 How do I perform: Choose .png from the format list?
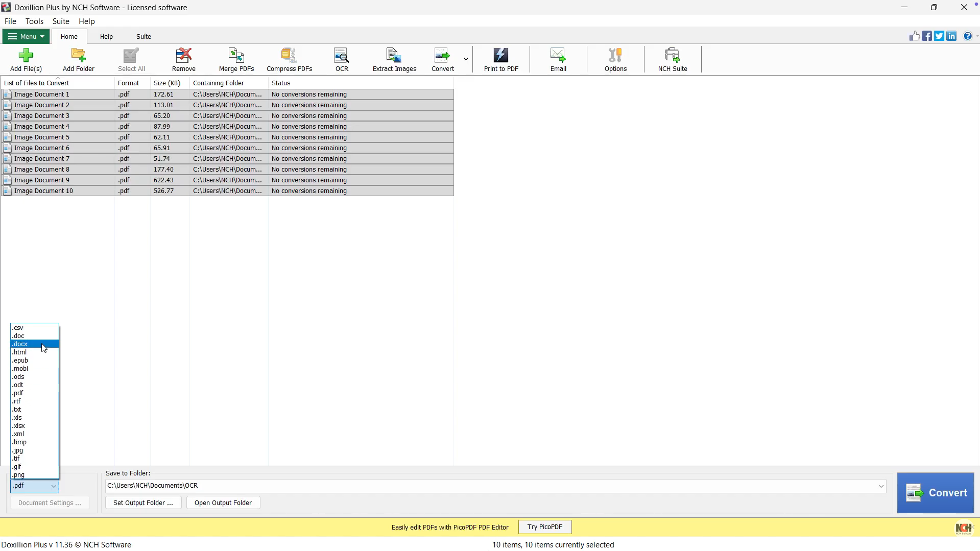(x=35, y=475)
